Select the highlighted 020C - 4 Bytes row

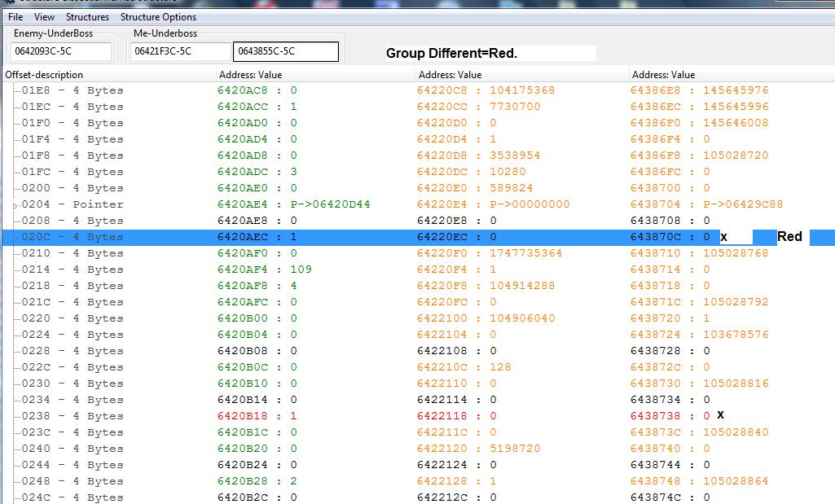[73, 237]
